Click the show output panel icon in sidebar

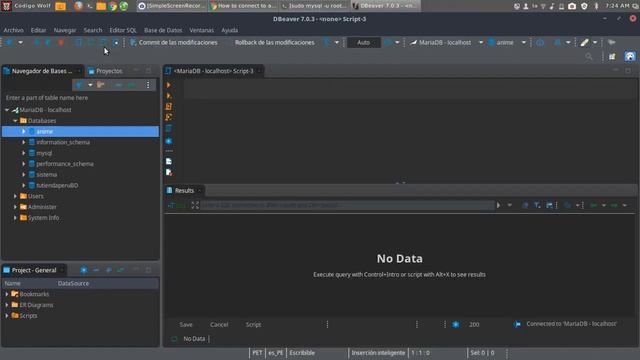[169, 162]
